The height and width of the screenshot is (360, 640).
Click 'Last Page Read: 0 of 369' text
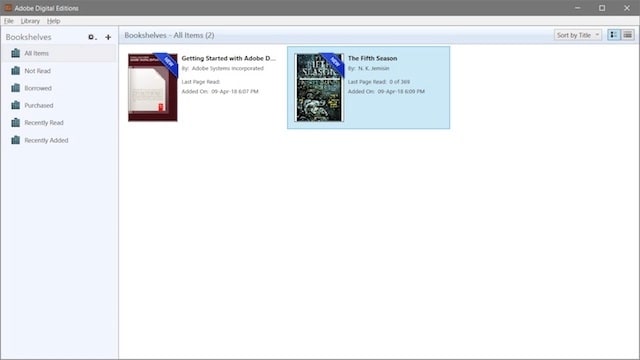pyautogui.click(x=379, y=82)
